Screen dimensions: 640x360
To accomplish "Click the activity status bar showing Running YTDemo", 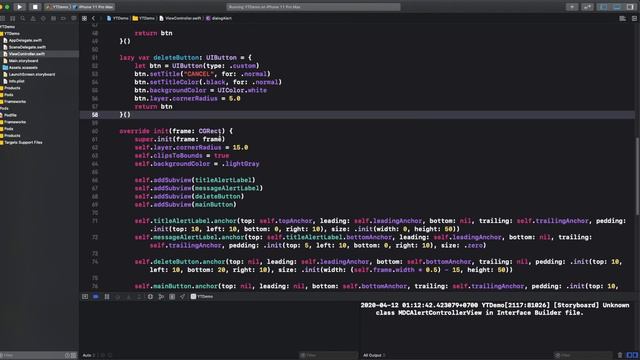I will tap(313, 7).
